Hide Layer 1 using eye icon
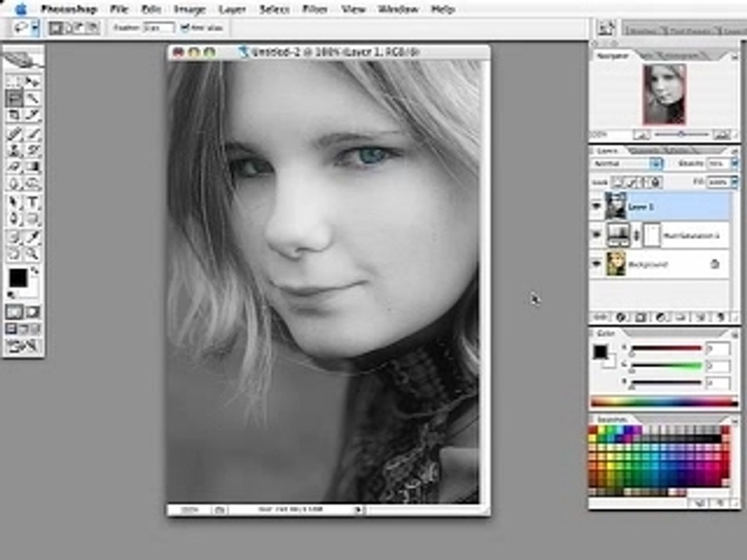The height and width of the screenshot is (560, 747). pos(597,206)
